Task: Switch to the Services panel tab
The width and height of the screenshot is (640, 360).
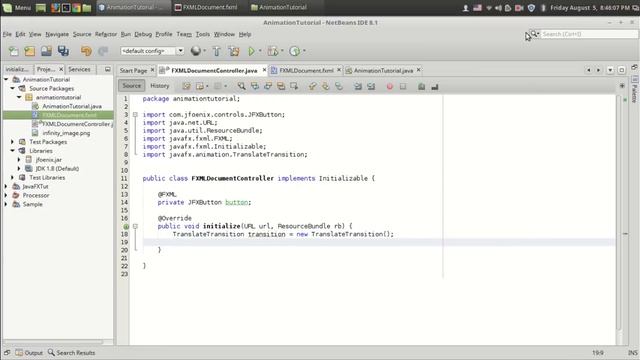Action: (79, 69)
